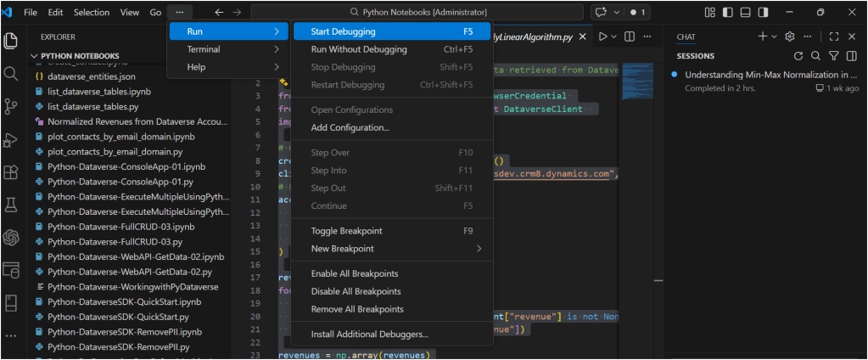Select Start Debugging from Run menu
868x360 pixels.
[x=343, y=31]
